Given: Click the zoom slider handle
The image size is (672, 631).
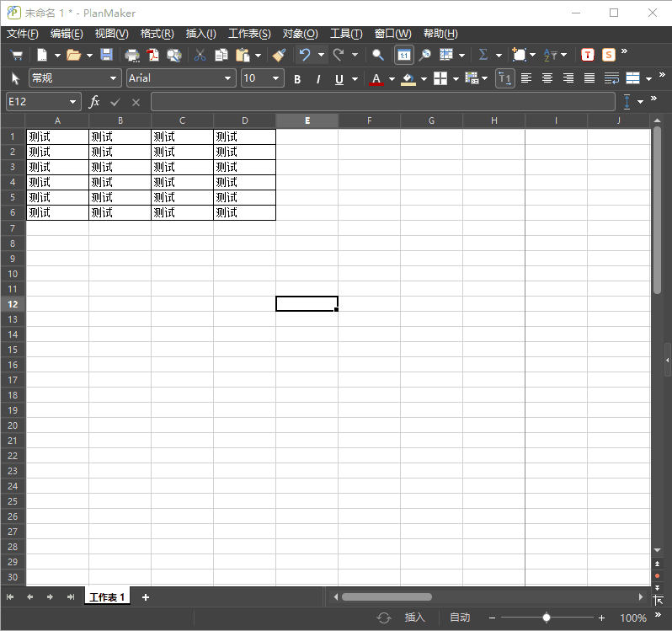Looking at the screenshot, I should tap(547, 618).
